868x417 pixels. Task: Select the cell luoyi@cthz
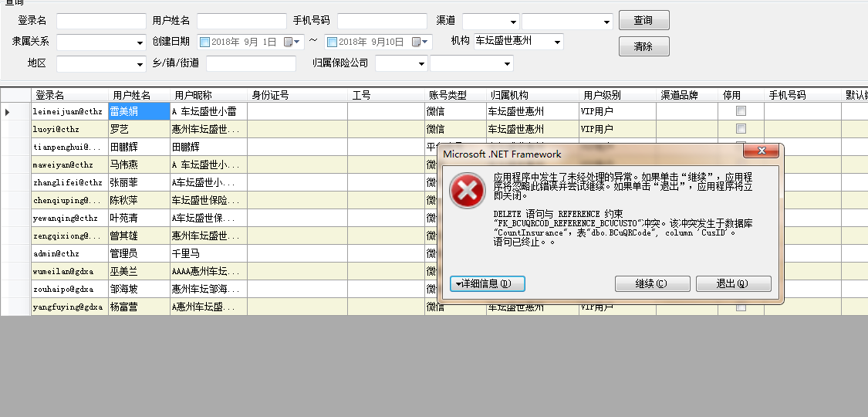(69, 129)
